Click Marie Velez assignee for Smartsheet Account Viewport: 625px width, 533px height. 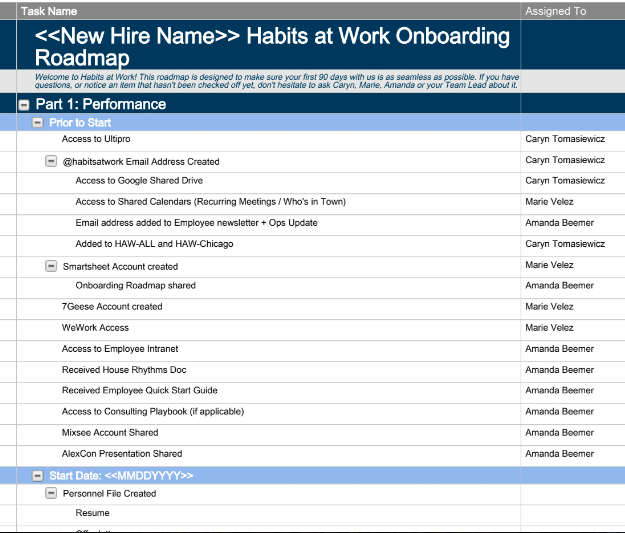click(x=549, y=265)
